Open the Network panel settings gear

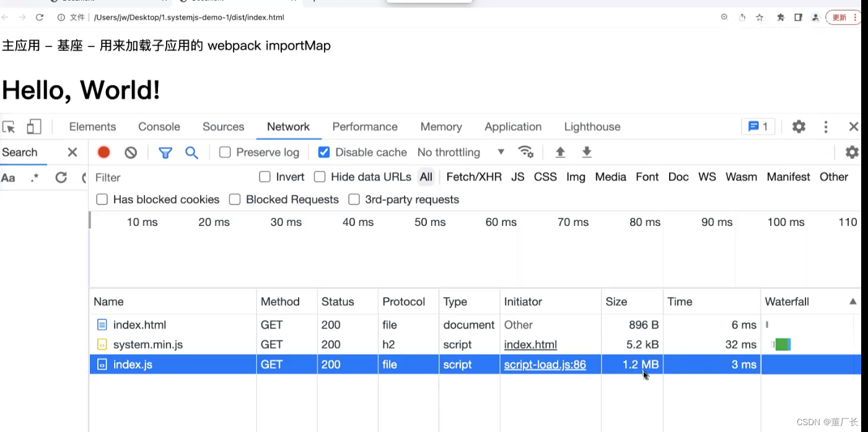852,152
